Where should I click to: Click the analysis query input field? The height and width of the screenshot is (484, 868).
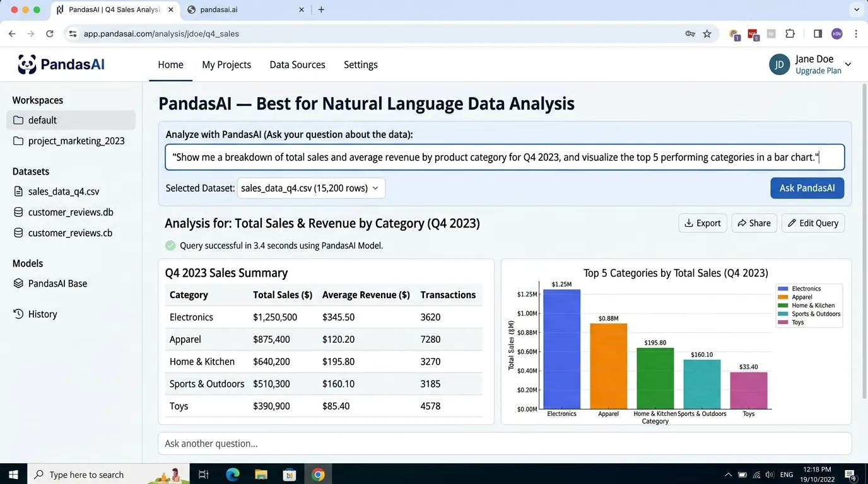(x=505, y=158)
